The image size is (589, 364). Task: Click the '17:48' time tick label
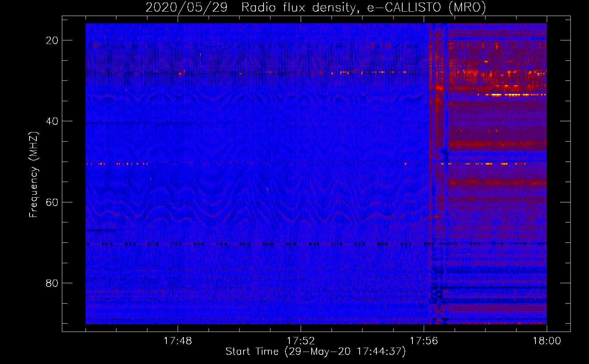(178, 341)
